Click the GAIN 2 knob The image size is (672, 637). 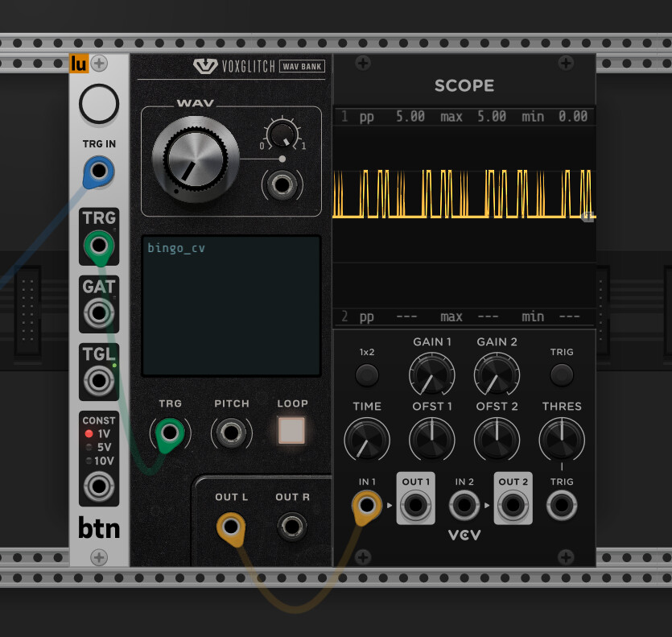pos(497,374)
